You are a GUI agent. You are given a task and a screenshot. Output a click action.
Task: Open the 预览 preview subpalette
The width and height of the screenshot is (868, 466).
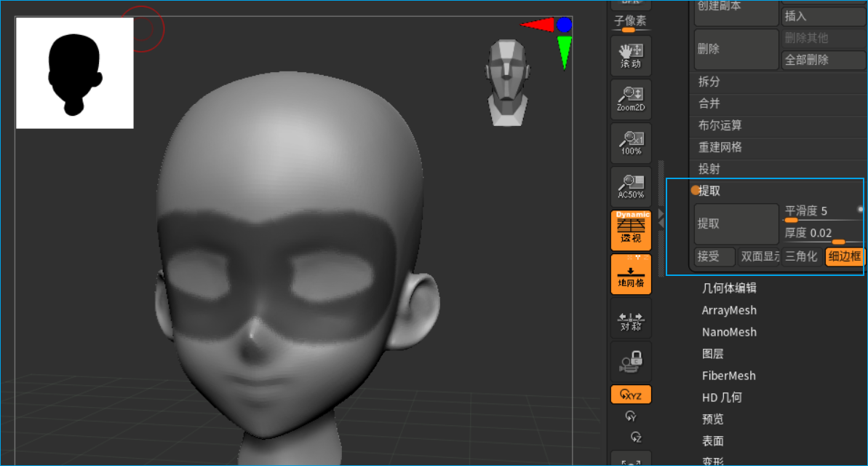712,419
